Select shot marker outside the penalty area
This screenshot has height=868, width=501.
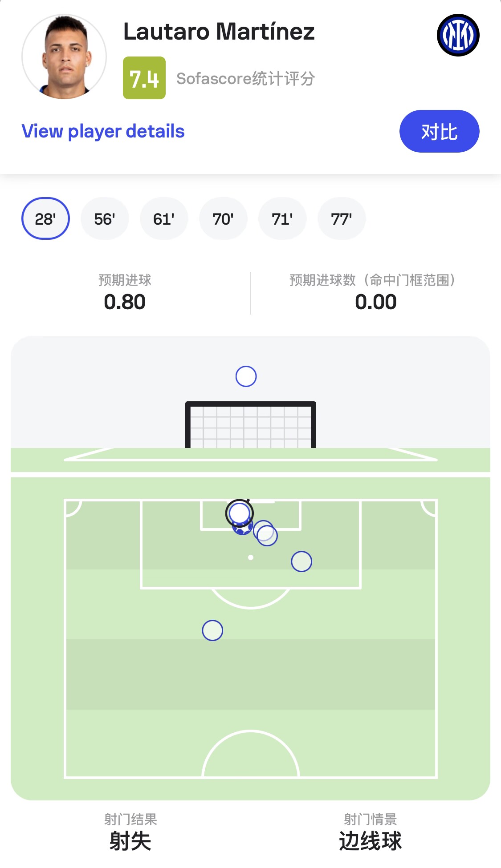212,630
